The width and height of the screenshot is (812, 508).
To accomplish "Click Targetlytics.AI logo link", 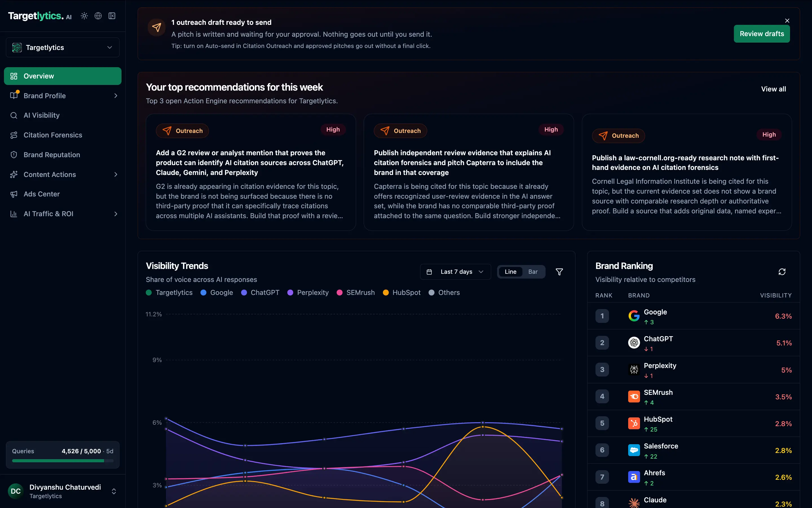I will (x=40, y=16).
